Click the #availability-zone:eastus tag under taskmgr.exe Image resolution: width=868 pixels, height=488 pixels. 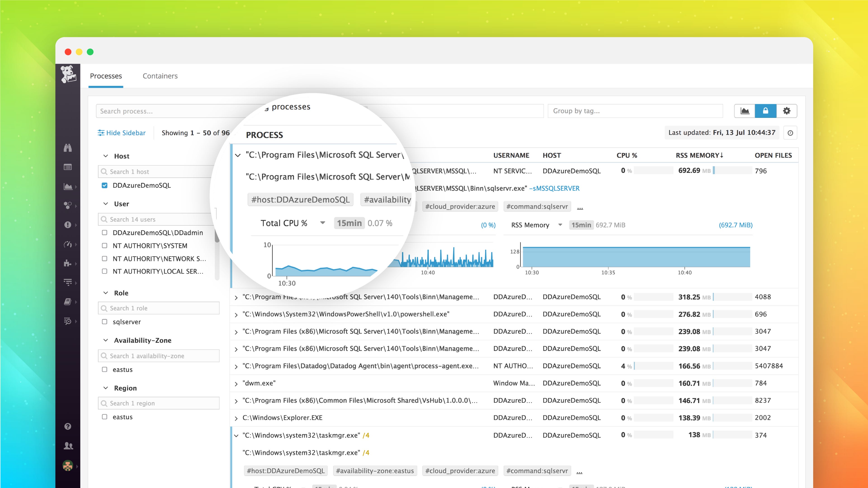tap(375, 471)
